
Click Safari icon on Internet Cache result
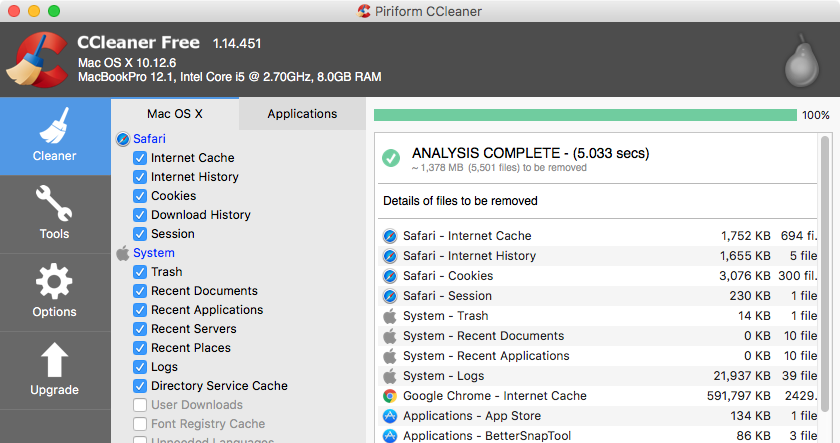pyautogui.click(x=390, y=236)
